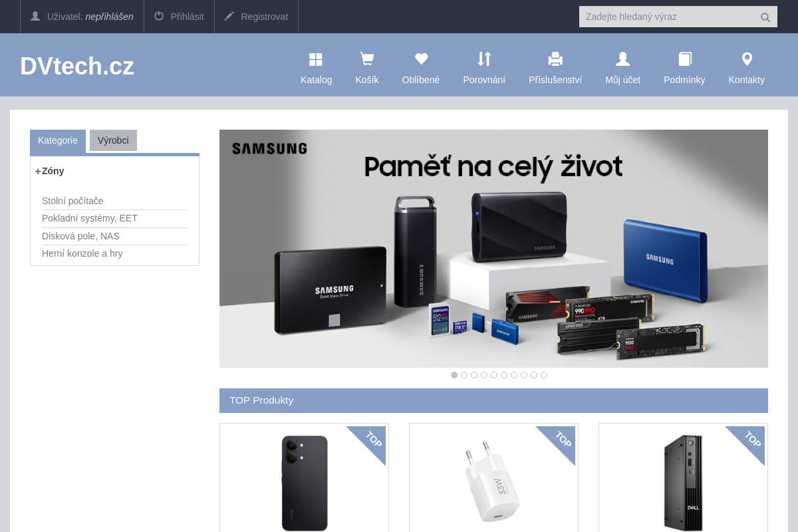Select the eighth carousel slide dot
Screen dimensions: 798x532
pyautogui.click(x=524, y=375)
